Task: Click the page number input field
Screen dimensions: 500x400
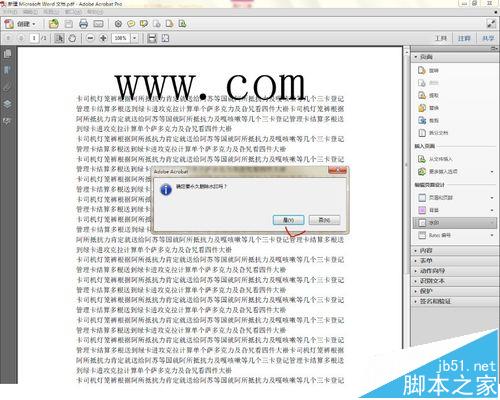Action: point(34,38)
